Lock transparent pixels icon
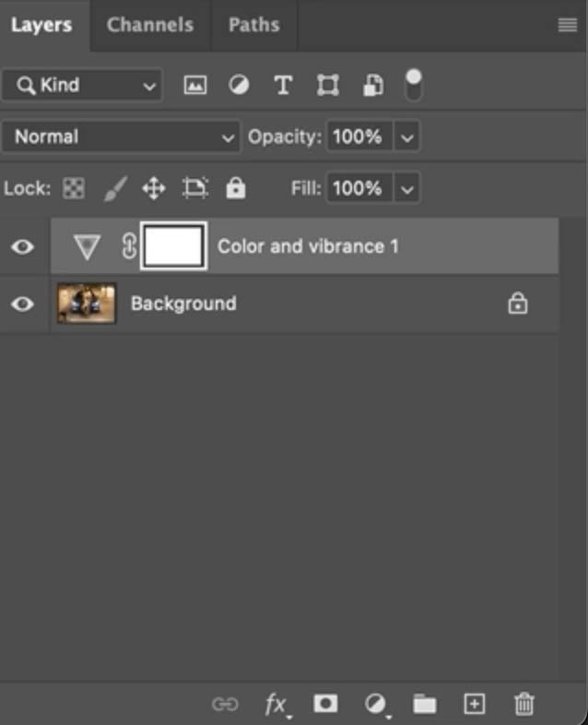This screenshot has width=588, height=725. pos(73,189)
